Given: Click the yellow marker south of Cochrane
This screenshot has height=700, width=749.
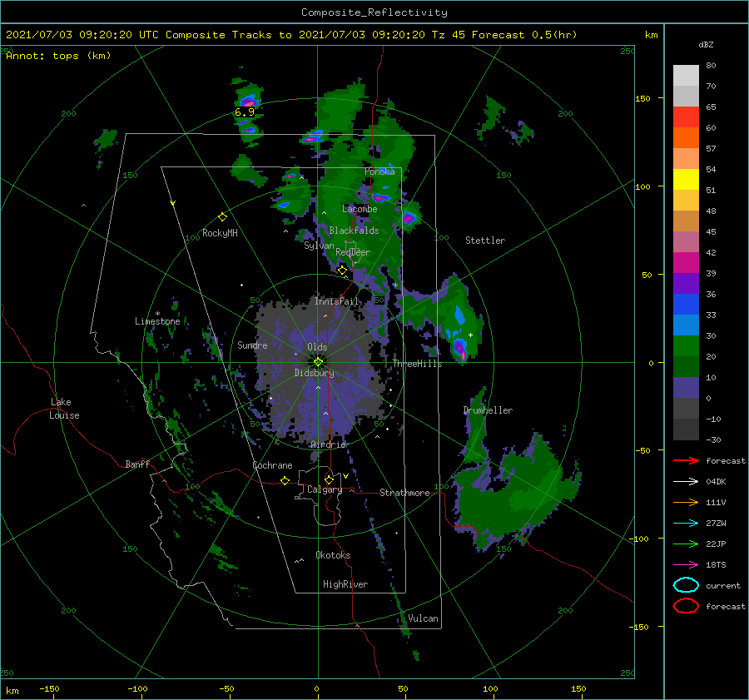Looking at the screenshot, I should (285, 480).
